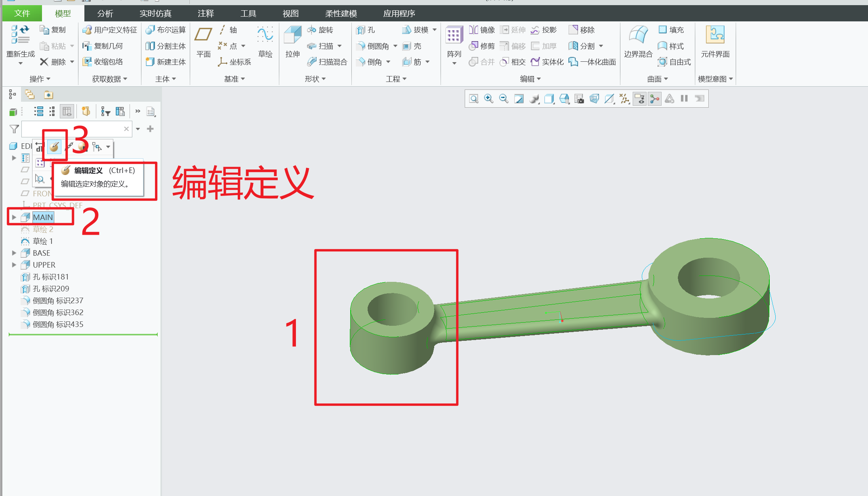Toggle spin center display button
The image size is (868, 496).
655,99
